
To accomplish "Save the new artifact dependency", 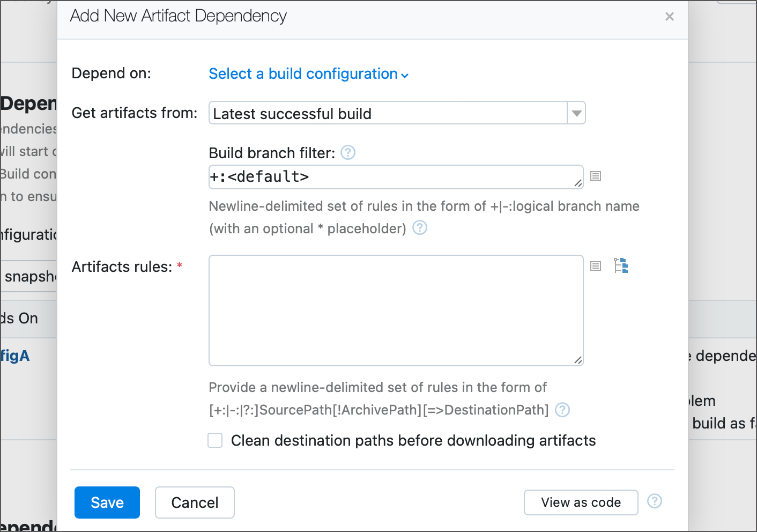I will click(107, 502).
